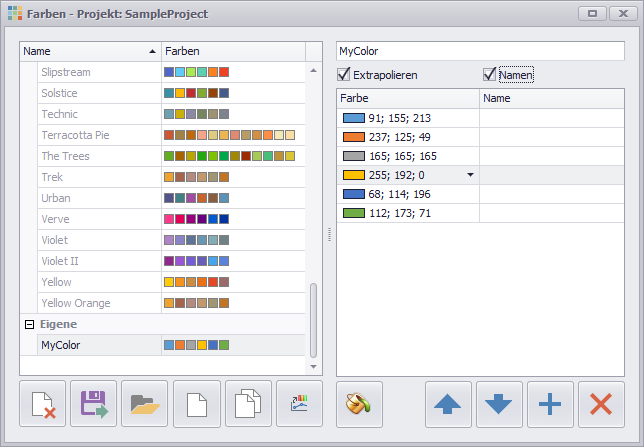Click the new blank palette icon
The width and height of the screenshot is (644, 447).
pos(197,404)
